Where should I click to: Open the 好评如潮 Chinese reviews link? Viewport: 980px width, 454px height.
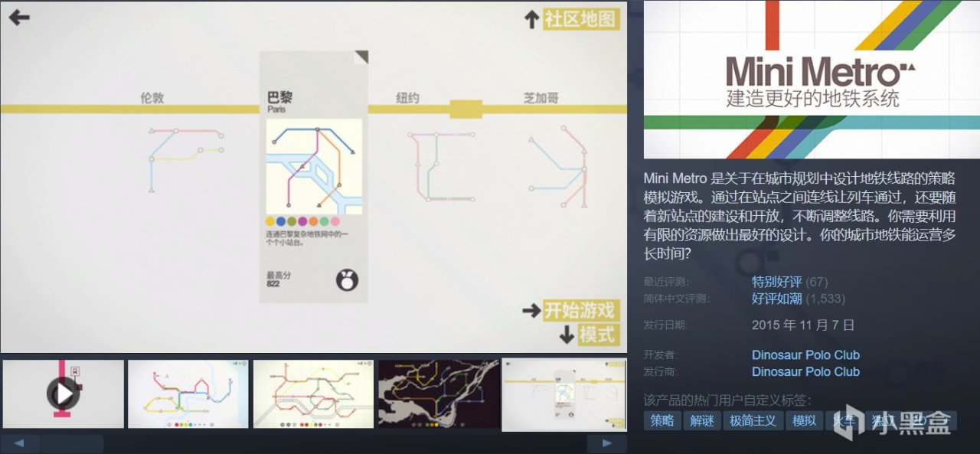776,299
